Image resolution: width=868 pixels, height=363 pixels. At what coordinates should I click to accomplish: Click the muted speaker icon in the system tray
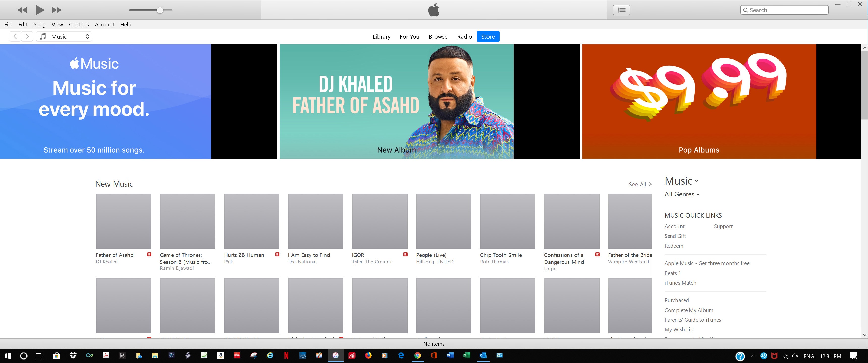(795, 356)
